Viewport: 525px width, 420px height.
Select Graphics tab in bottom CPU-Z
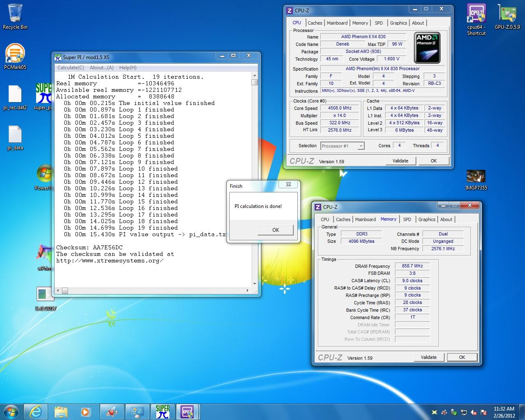pyautogui.click(x=427, y=219)
